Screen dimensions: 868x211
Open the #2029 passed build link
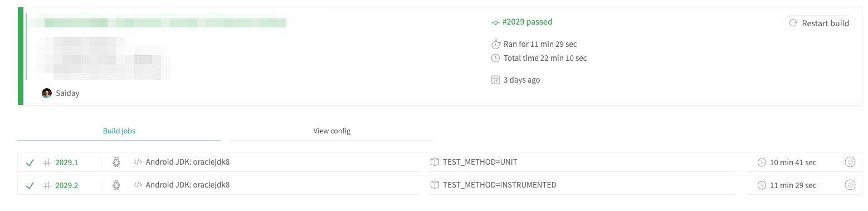527,22
